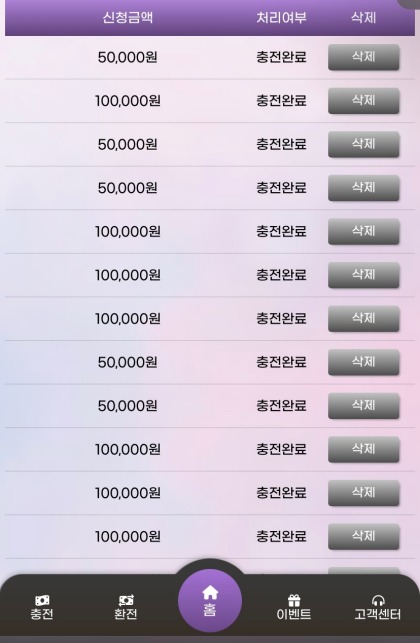
Task: Delete the eighth row 50,000원 entry
Action: [x=363, y=362]
